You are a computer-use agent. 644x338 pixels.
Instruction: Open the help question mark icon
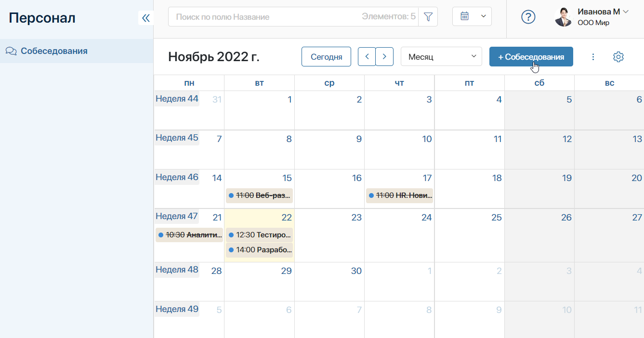pyautogui.click(x=528, y=17)
